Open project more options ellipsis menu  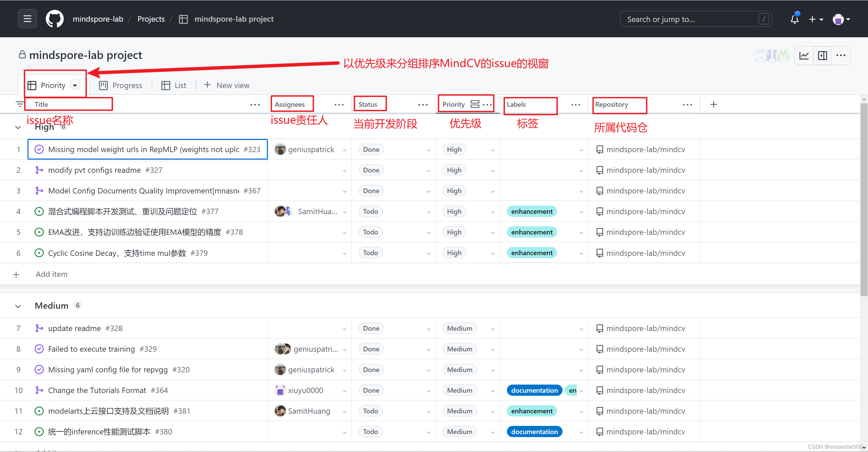(841, 56)
